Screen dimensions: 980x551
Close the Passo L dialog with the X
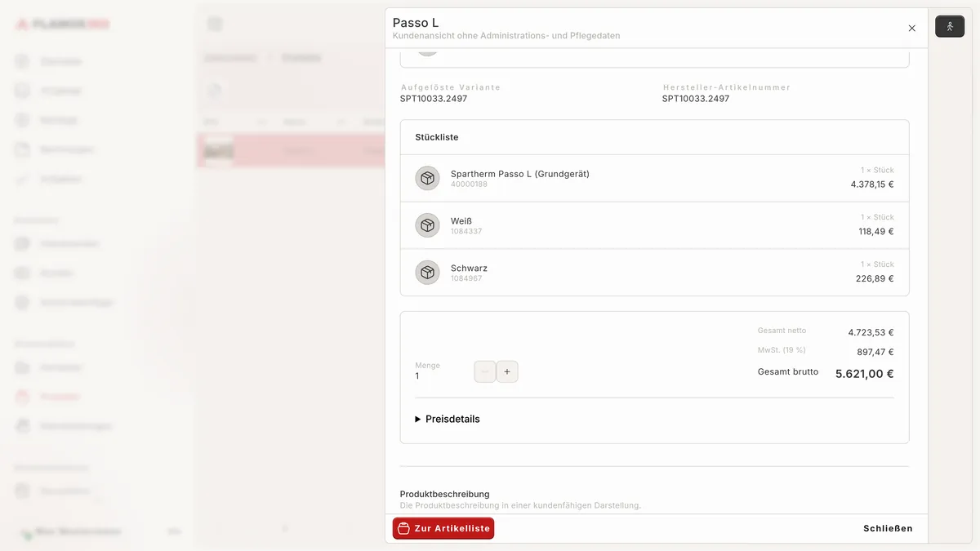pos(912,29)
